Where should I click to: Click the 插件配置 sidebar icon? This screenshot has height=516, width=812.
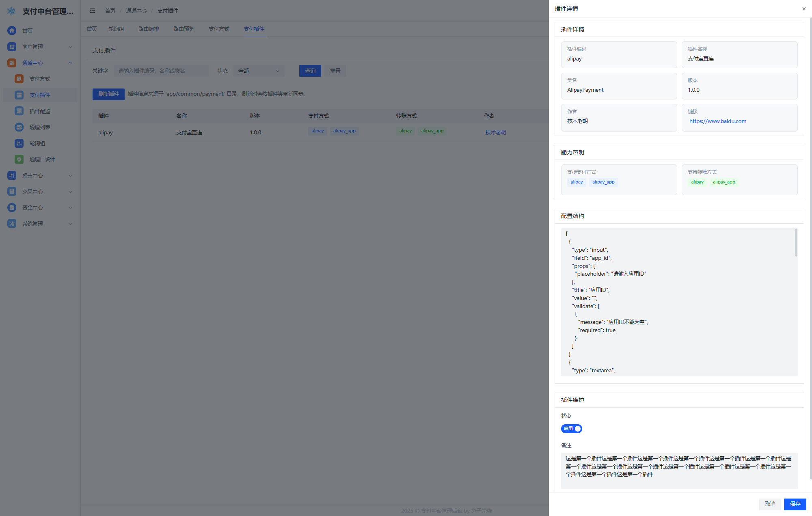tap(19, 111)
